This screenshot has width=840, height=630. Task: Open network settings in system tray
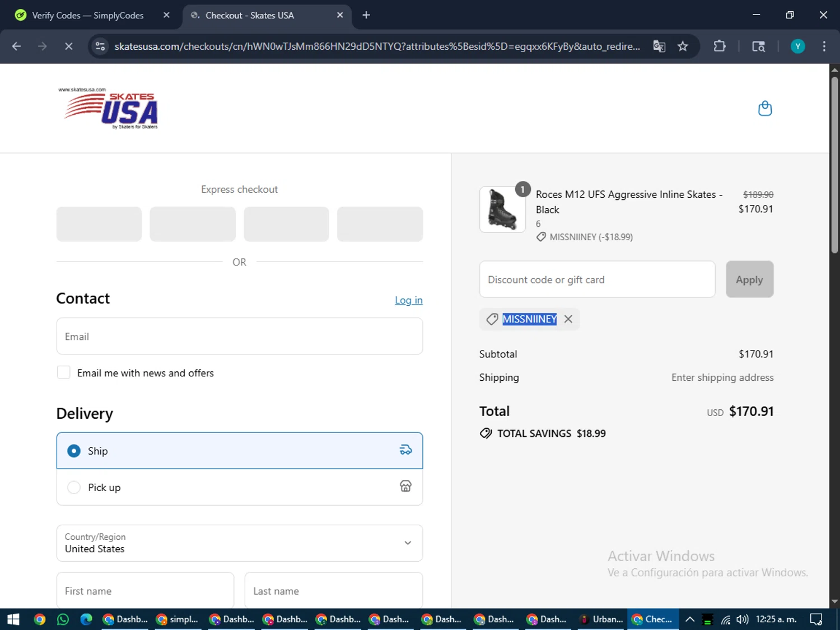click(x=726, y=619)
